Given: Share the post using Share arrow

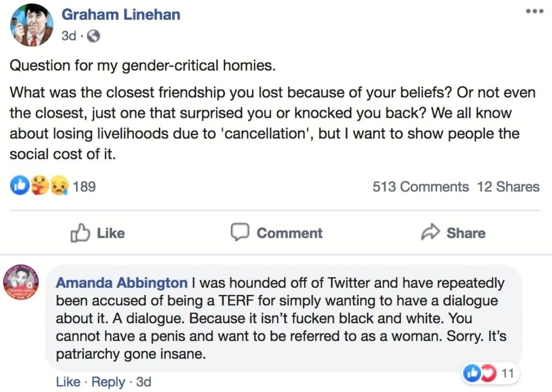Looking at the screenshot, I should (x=453, y=233).
